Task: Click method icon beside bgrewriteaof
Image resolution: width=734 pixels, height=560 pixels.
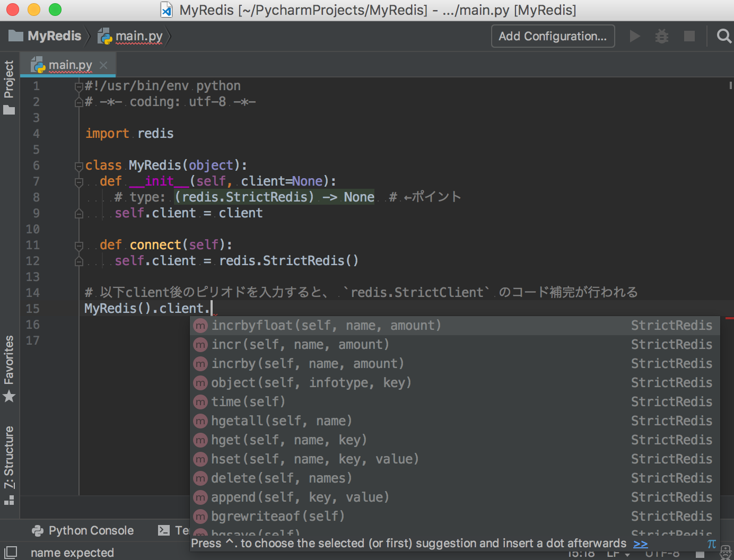Action: 200,517
